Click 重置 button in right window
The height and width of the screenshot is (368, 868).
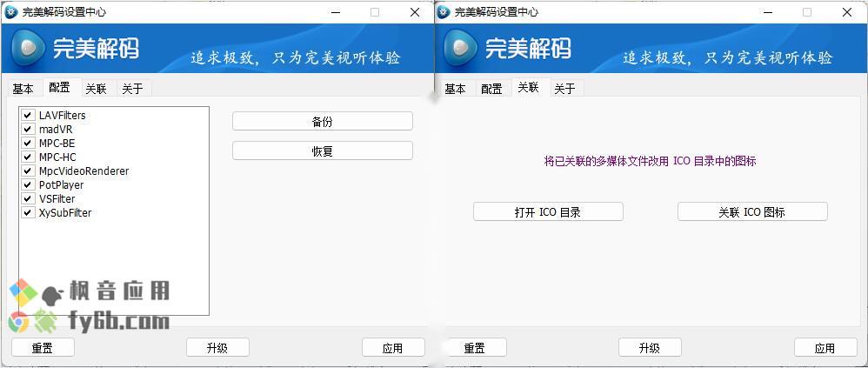click(x=475, y=347)
